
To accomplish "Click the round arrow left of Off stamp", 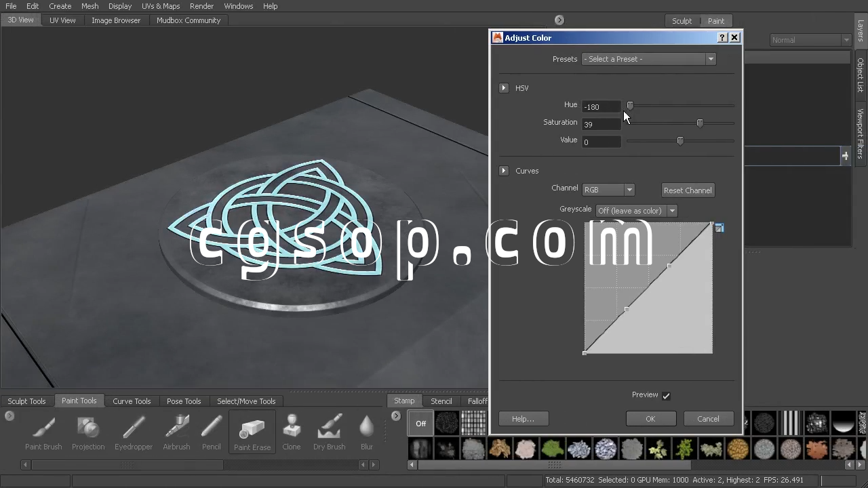I will (396, 415).
